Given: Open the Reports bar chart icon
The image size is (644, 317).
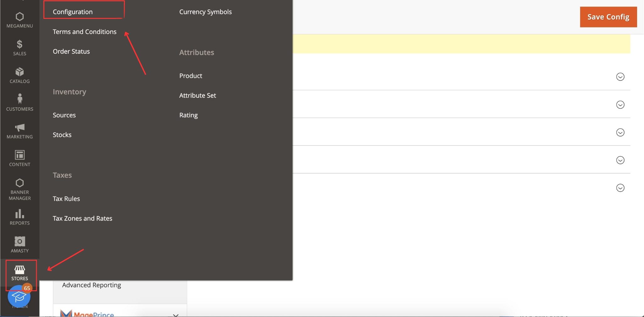Looking at the screenshot, I should [19, 217].
